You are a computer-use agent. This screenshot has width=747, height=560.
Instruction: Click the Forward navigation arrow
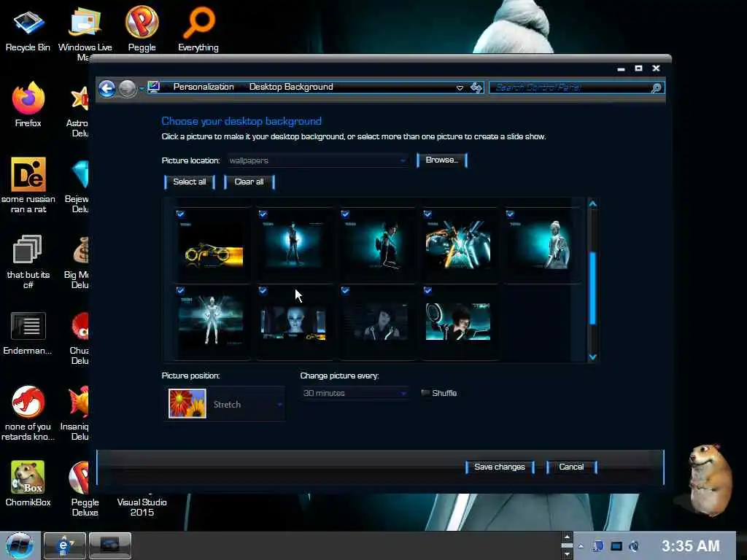click(127, 88)
